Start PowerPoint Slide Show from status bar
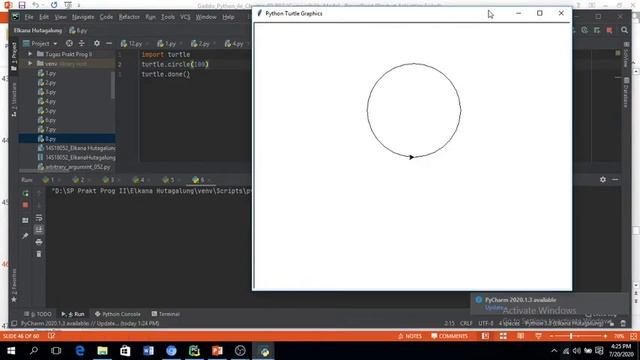Viewport: 640px width, 360px height. [x=539, y=336]
